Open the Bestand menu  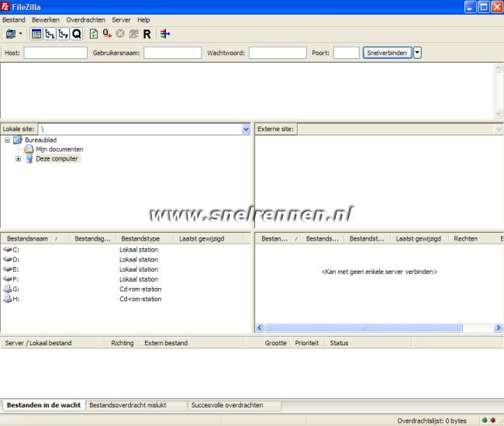pyautogui.click(x=13, y=20)
